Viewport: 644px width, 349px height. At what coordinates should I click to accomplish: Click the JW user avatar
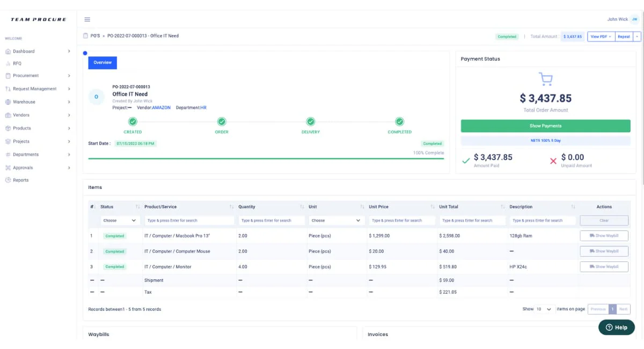pos(634,19)
